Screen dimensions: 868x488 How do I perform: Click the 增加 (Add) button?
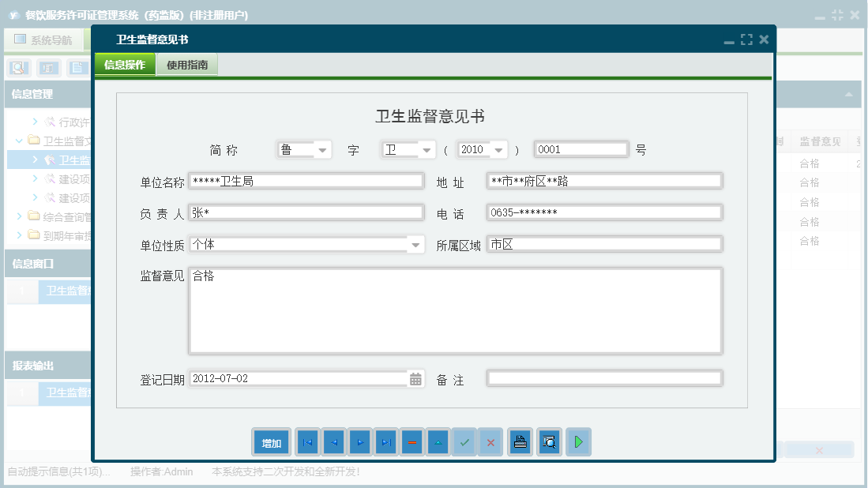point(272,443)
